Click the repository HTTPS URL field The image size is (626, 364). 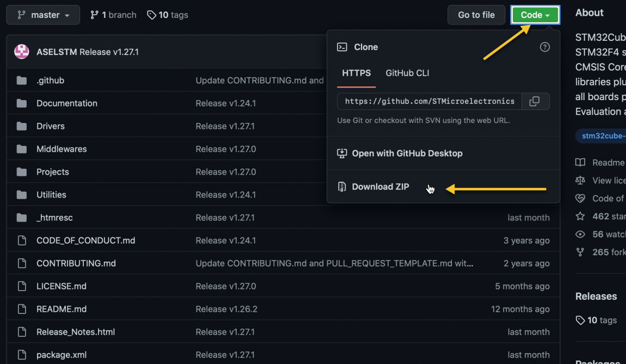tap(429, 101)
